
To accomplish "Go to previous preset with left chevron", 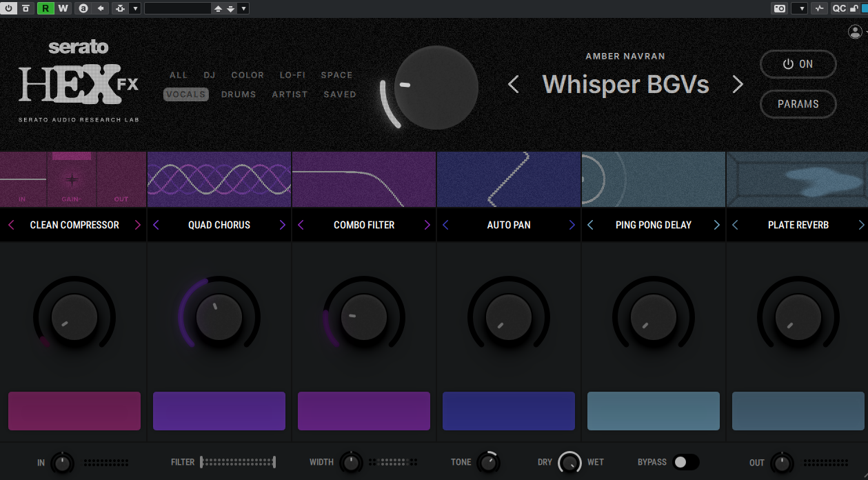I will (x=513, y=85).
